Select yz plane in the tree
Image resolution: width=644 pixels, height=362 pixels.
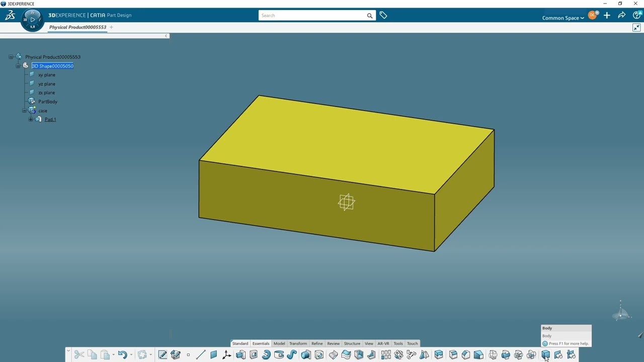47,84
